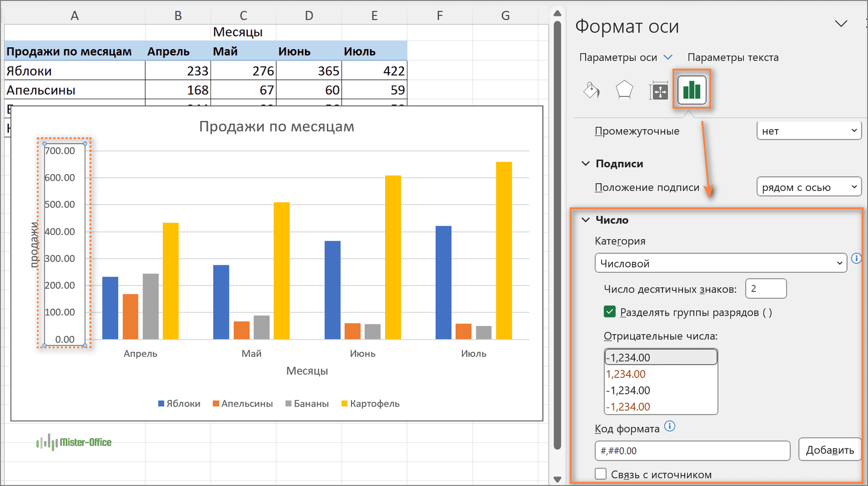Image resolution: width=868 pixels, height=486 pixels.
Task: Open the Промежуточные dropdown set to нет
Action: point(808,131)
